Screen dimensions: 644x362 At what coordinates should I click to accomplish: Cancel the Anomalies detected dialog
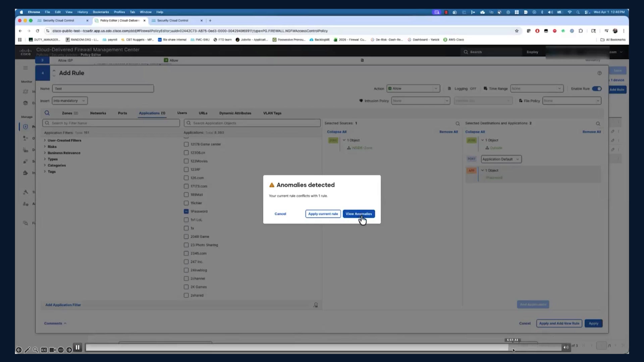click(280, 214)
